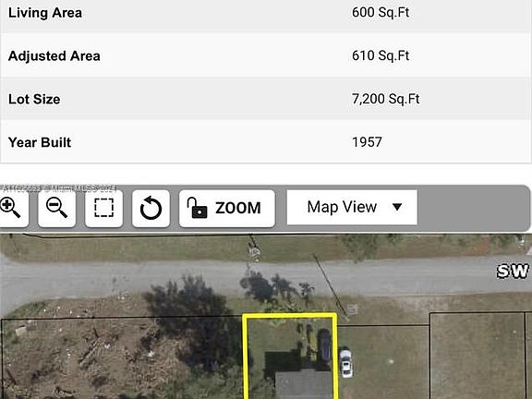Click the white car on map
This screenshot has height=399, width=532.
345,363
